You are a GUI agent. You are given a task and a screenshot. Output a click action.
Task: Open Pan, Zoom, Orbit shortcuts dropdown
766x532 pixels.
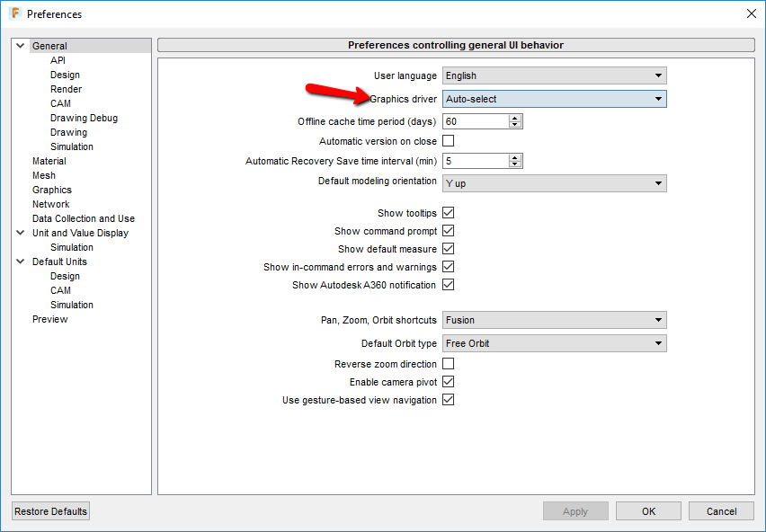pyautogui.click(x=555, y=320)
